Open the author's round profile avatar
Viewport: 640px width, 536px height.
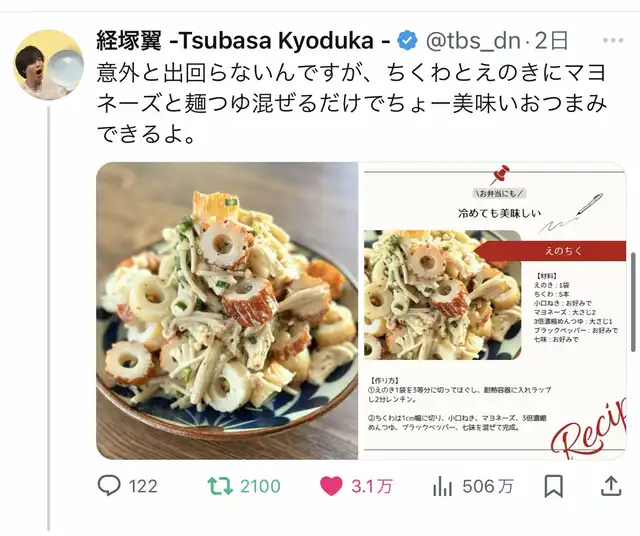pyautogui.click(x=49, y=65)
